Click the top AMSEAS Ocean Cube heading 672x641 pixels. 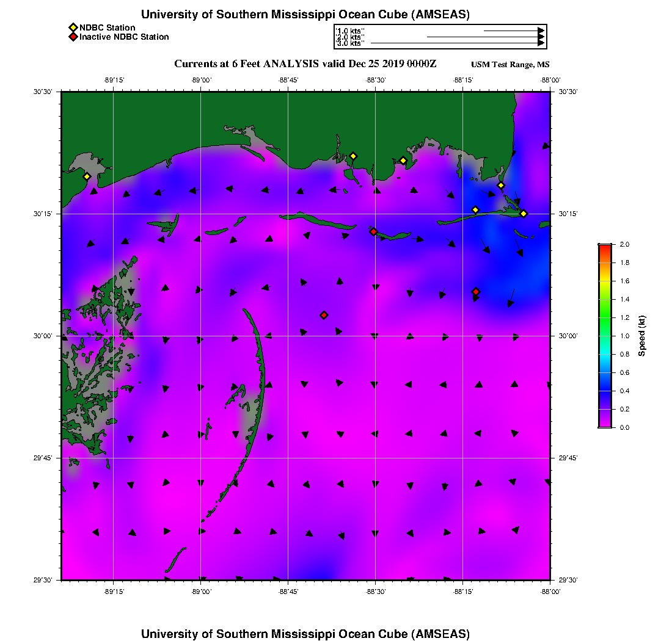tap(305, 15)
